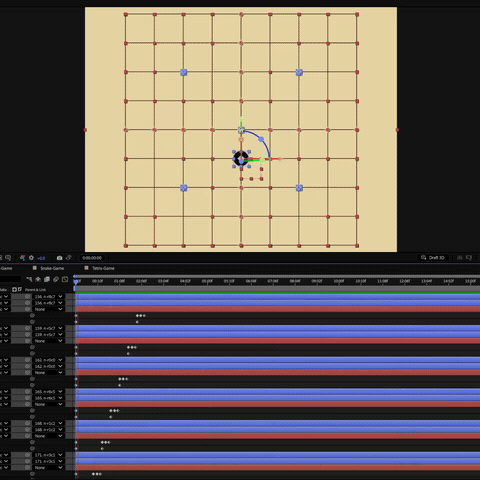Click the icon left of the Draft 3D label
The width and height of the screenshot is (480, 480).
pyautogui.click(x=423, y=258)
